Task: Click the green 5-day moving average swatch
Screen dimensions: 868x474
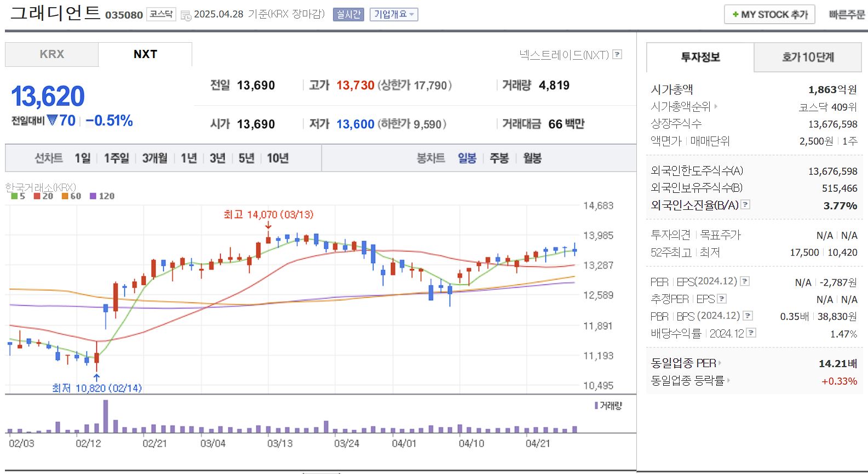Action: coord(14,196)
